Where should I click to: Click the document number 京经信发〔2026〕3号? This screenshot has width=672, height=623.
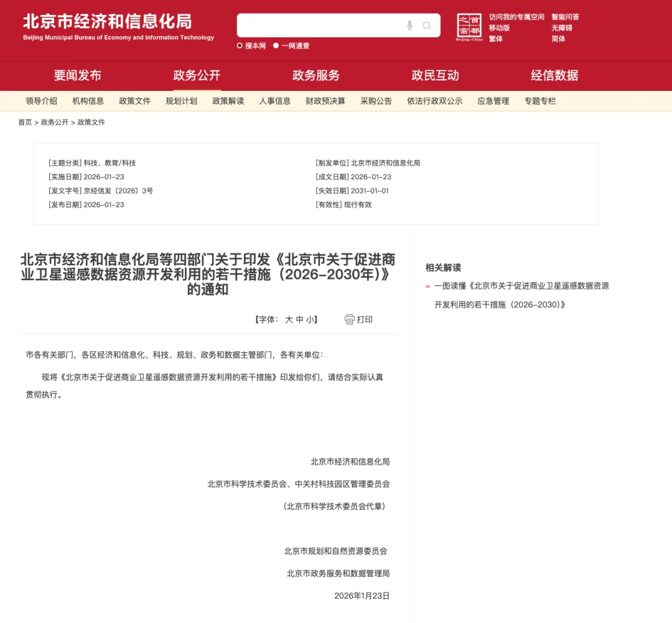tap(118, 191)
